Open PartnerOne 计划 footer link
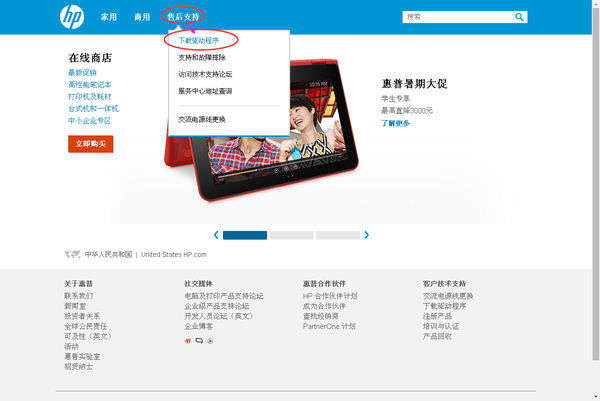600x401 pixels. (x=329, y=326)
